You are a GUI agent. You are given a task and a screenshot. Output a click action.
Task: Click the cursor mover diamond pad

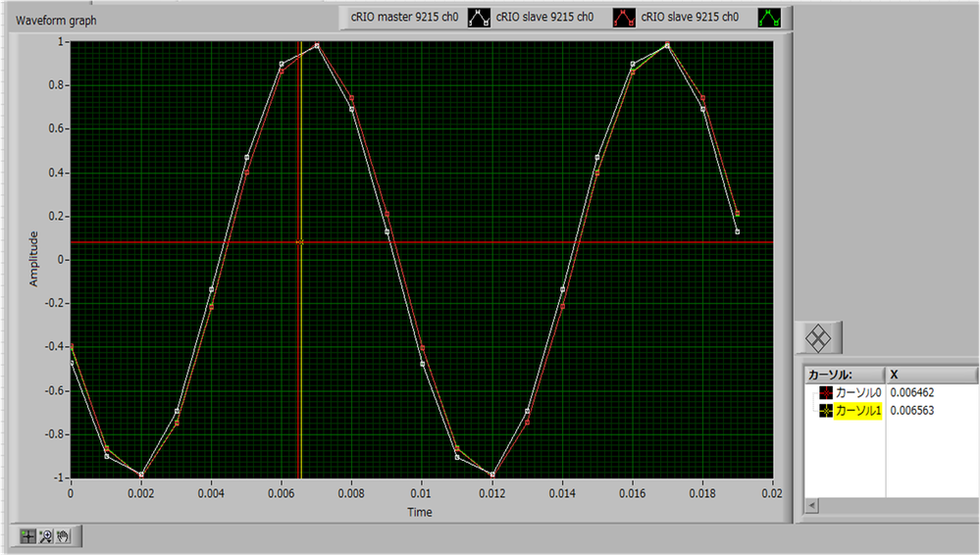(818, 338)
